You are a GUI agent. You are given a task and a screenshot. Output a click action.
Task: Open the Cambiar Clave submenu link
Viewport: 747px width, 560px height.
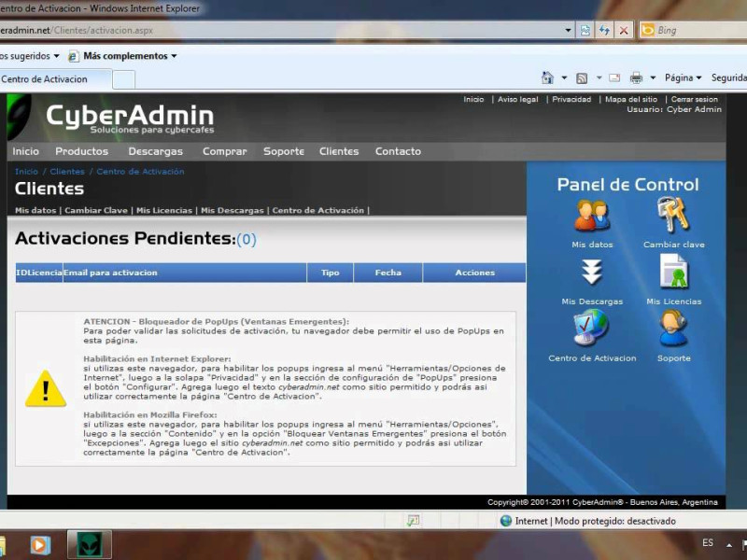pos(96,211)
